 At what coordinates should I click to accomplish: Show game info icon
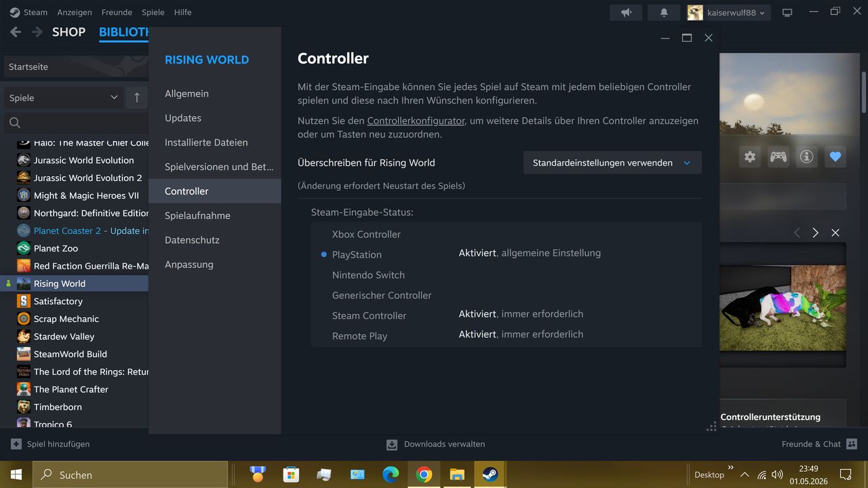pos(806,157)
